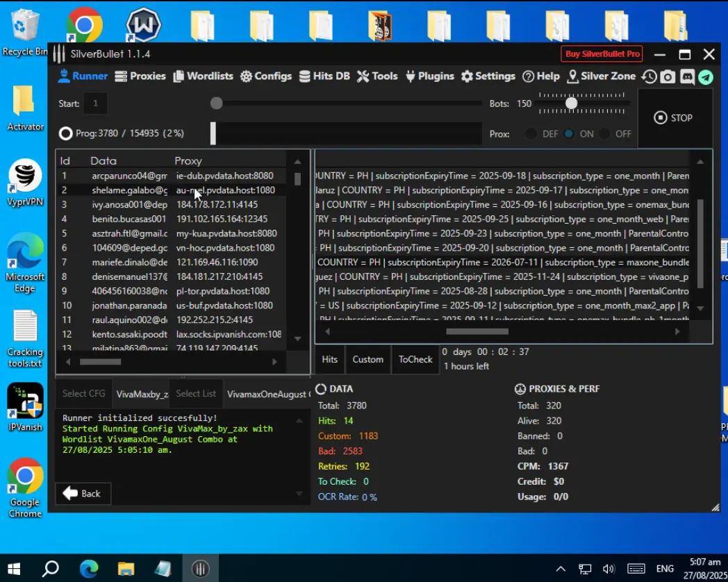Open the Help tab
Image resolution: width=728 pixels, height=582 pixels.
(541, 76)
